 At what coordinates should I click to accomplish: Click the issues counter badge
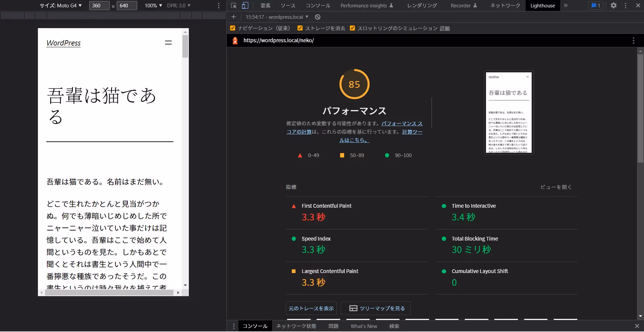[x=596, y=6]
